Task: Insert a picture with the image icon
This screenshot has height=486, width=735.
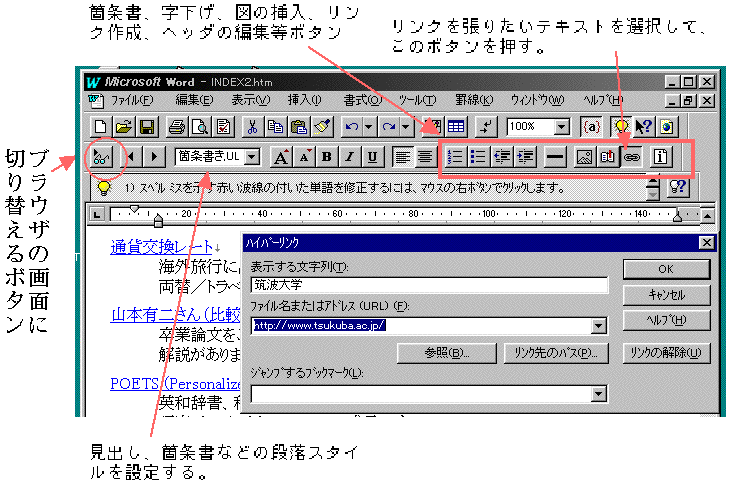Action: 584,157
